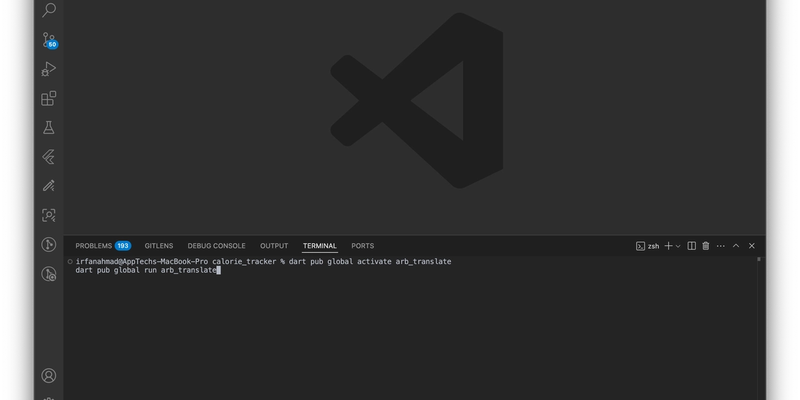Viewport: 800px width, 400px height.
Task: Kill the terminal with trash icon
Action: (x=706, y=246)
